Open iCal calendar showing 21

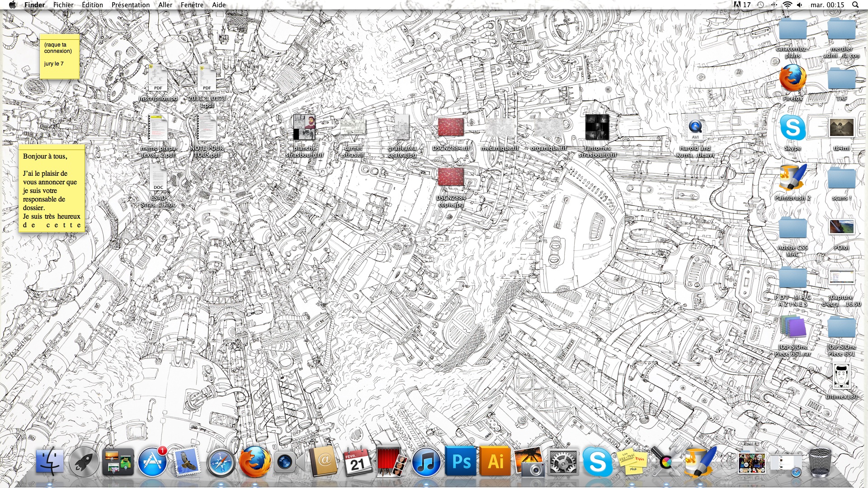[357, 462]
